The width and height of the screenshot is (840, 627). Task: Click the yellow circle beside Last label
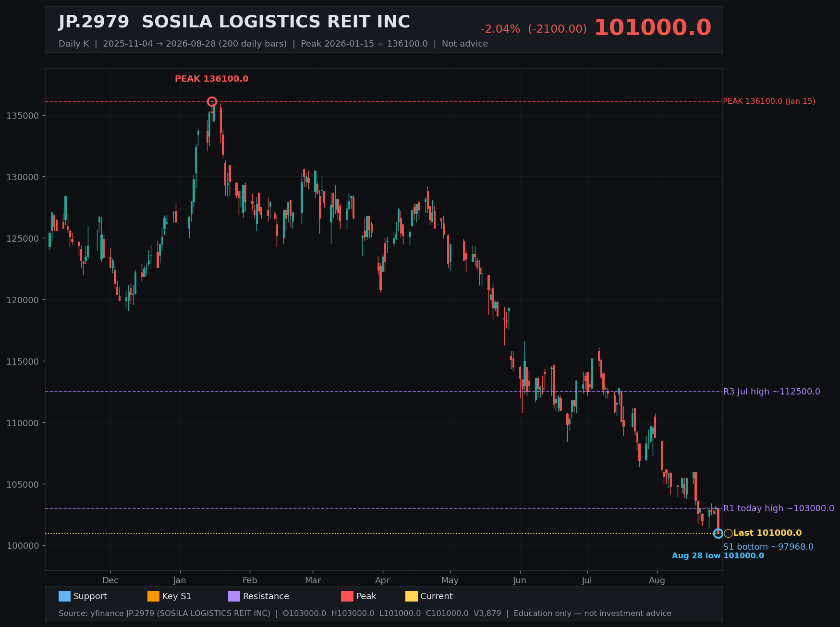[x=728, y=533]
